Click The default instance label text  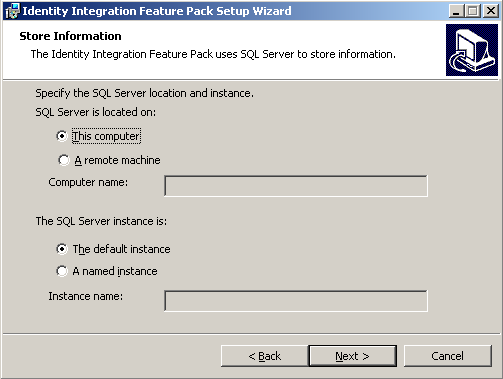pyautogui.click(x=122, y=249)
